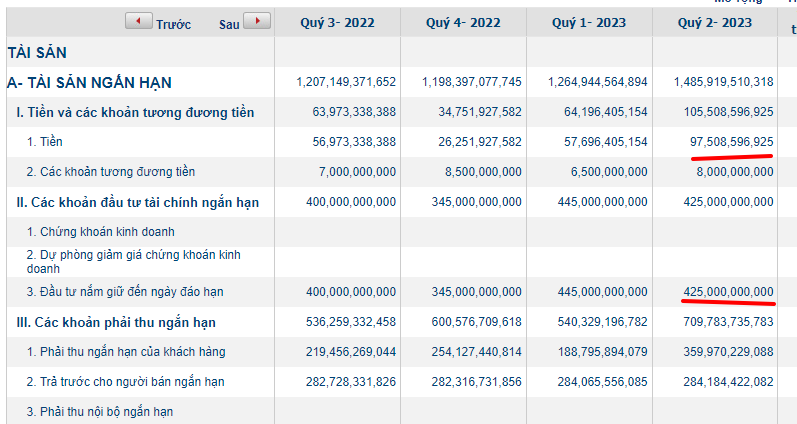This screenshot has width=797, height=424.
Task: Click value 254,127,440,814
Action: (477, 352)
